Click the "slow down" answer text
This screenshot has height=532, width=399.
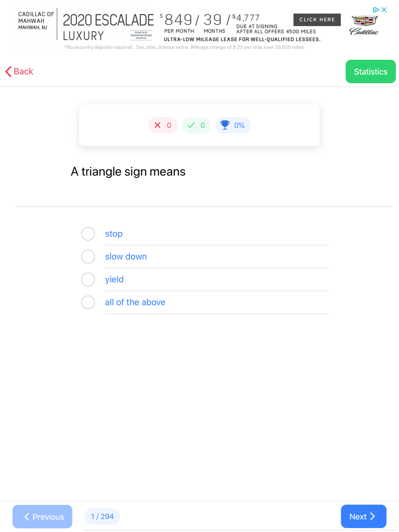[x=126, y=257]
